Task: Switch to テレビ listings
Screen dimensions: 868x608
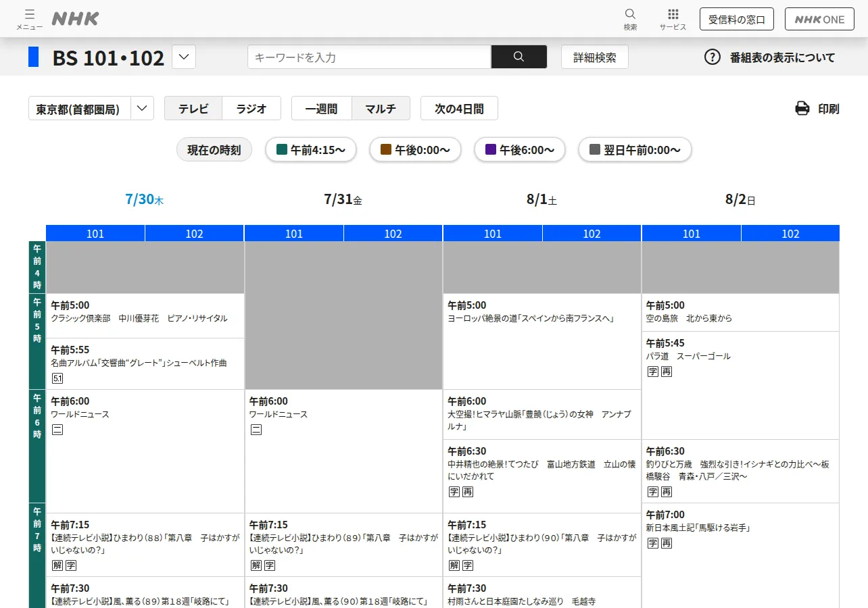Action: coord(193,108)
